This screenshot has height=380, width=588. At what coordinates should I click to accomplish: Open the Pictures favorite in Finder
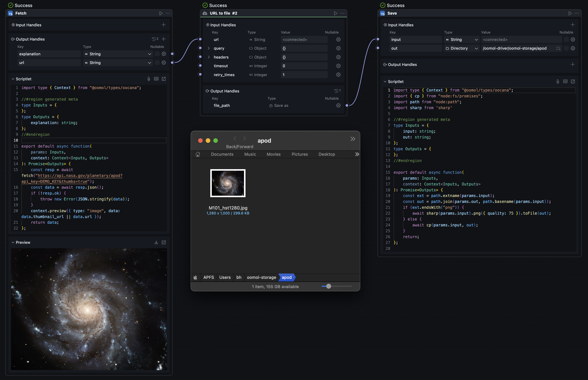point(299,154)
